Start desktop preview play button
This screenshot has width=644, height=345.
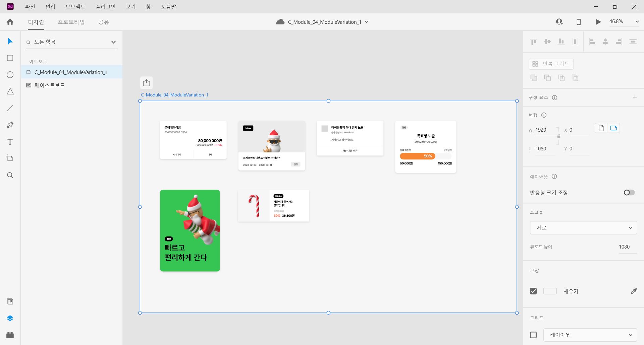(598, 22)
